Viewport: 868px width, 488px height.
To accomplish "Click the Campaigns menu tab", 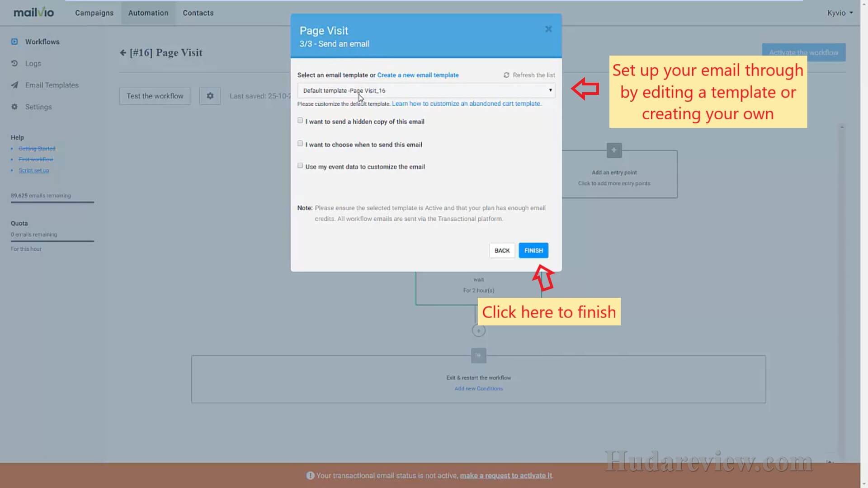I will pos(94,13).
